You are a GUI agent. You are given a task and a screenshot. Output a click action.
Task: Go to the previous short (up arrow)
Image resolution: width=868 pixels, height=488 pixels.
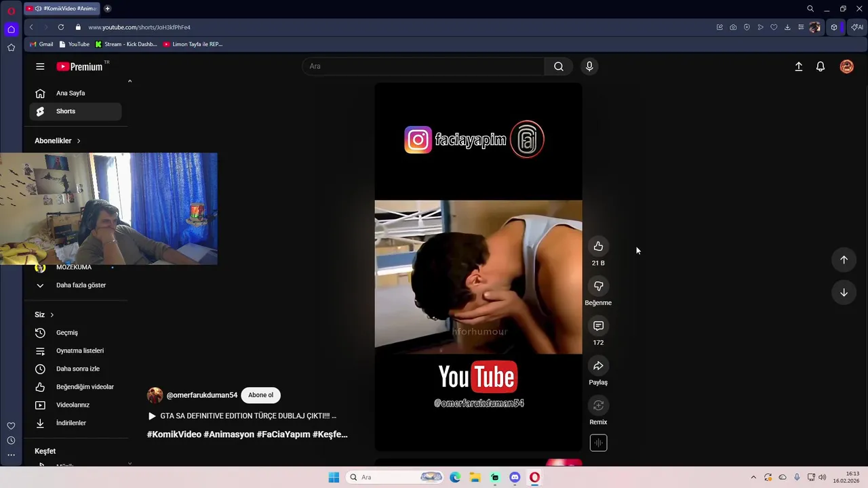[x=844, y=260]
